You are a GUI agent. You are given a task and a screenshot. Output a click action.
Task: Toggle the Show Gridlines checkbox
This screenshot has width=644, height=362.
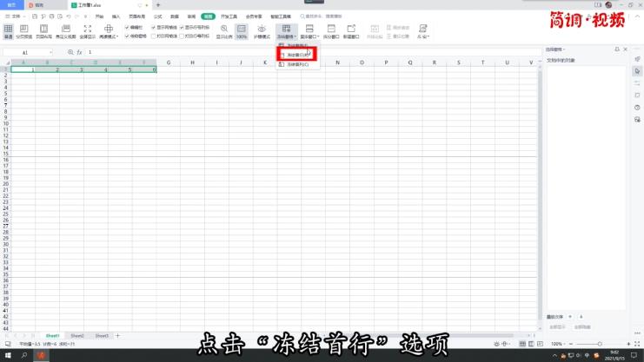coord(154,27)
